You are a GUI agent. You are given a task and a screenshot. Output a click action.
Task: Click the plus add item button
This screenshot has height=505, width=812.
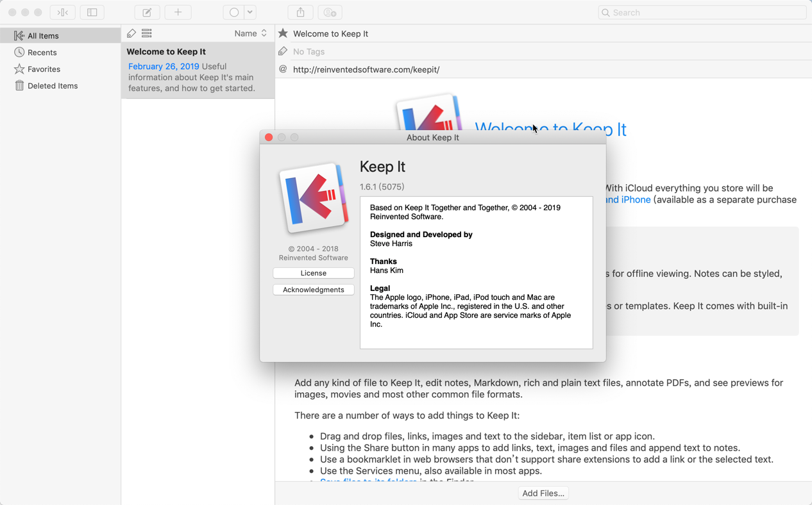(178, 12)
